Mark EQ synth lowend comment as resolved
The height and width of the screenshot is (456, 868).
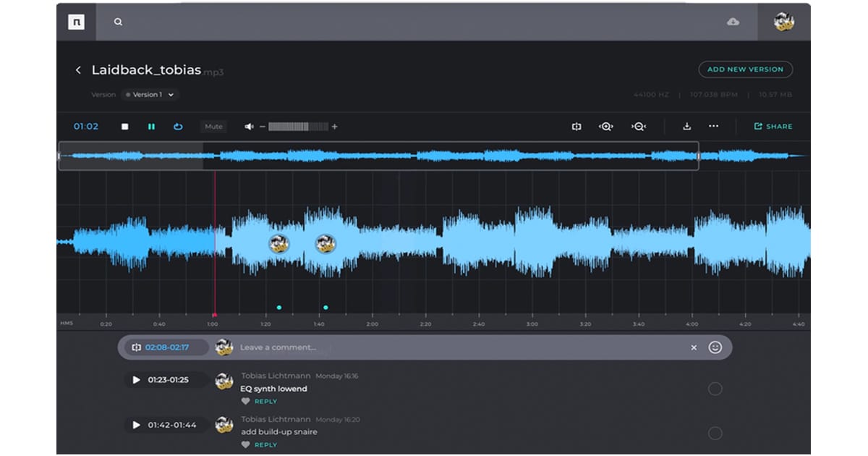715,389
